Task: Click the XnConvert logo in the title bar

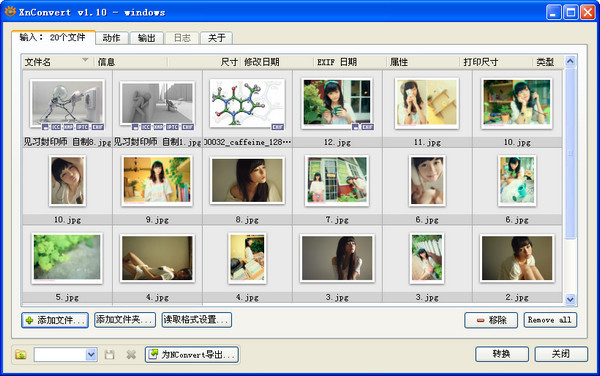Action: [10, 11]
